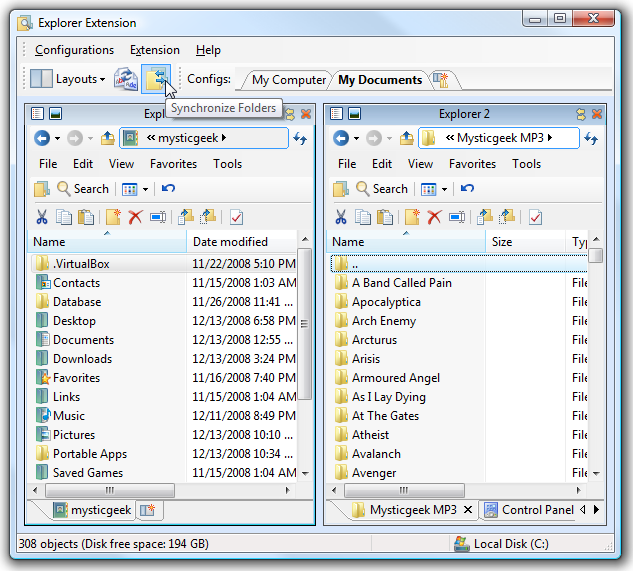This screenshot has width=633, height=571.
Task: Click the undo arrow in left pane
Action: coord(168,188)
